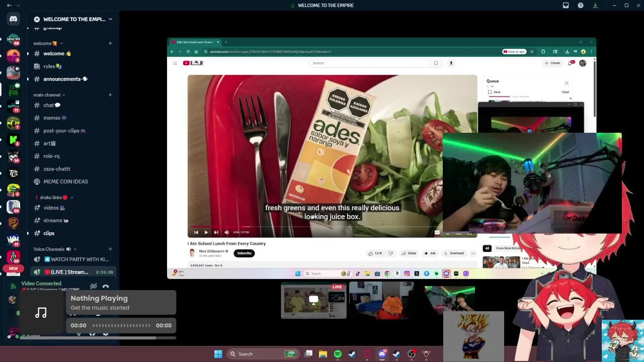Image resolution: width=644 pixels, height=362 pixels.
Task: Reload the page in streamed browser
Action: pyautogui.click(x=188, y=52)
